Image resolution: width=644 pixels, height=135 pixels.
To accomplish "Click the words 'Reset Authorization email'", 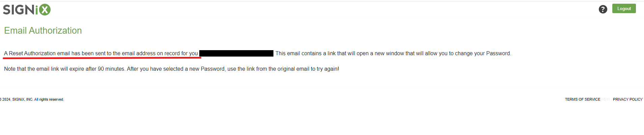I will (39, 53).
